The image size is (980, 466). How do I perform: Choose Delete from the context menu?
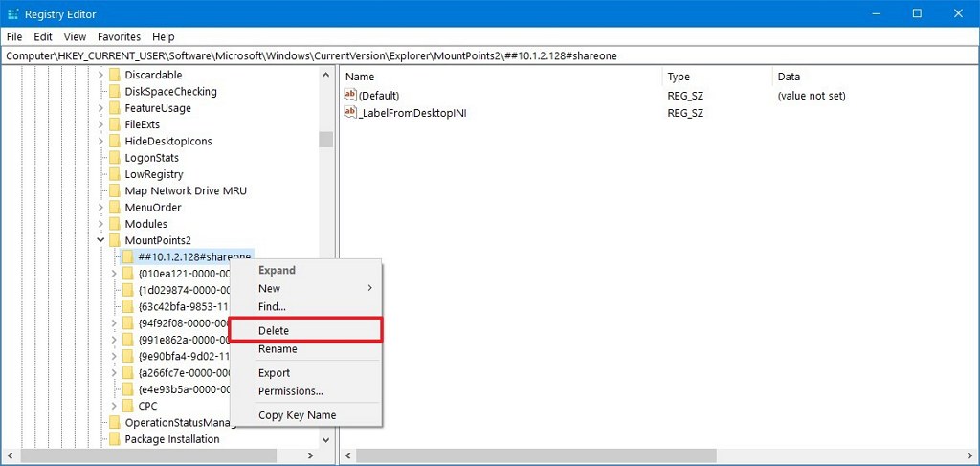tap(305, 330)
